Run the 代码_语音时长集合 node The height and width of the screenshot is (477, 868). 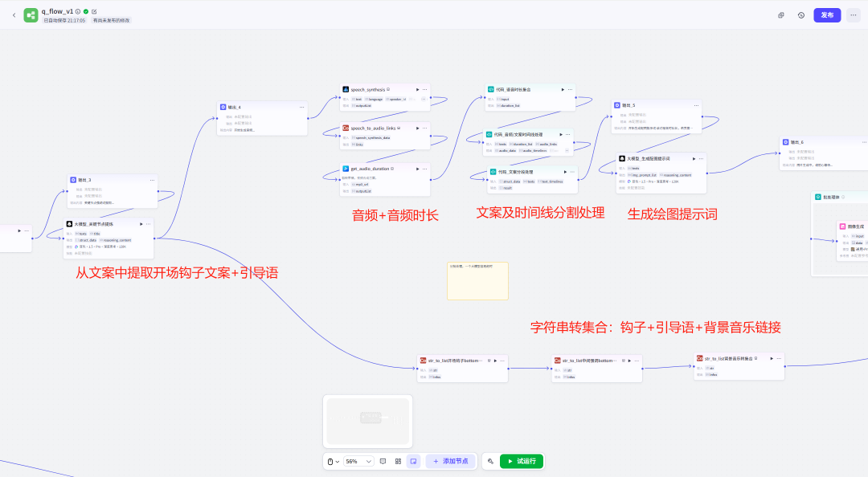coord(563,90)
